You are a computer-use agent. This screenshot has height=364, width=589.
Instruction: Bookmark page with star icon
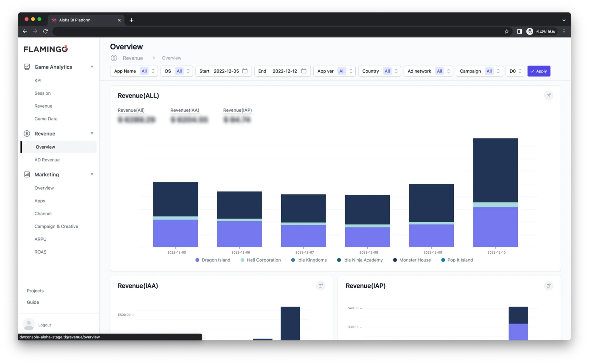[506, 31]
